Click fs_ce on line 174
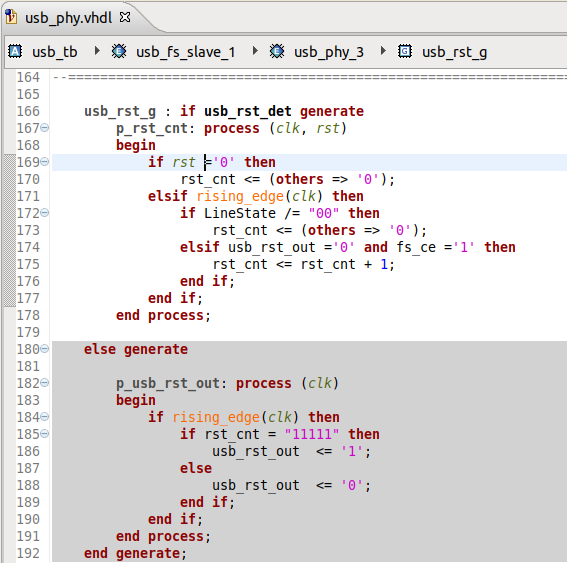This screenshot has height=563, width=567. 416,247
